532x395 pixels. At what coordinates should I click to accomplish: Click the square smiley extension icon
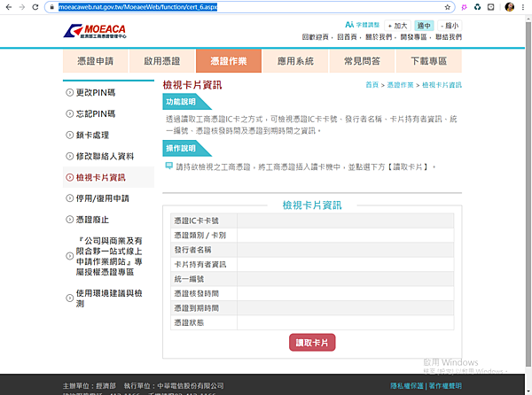tap(490, 7)
